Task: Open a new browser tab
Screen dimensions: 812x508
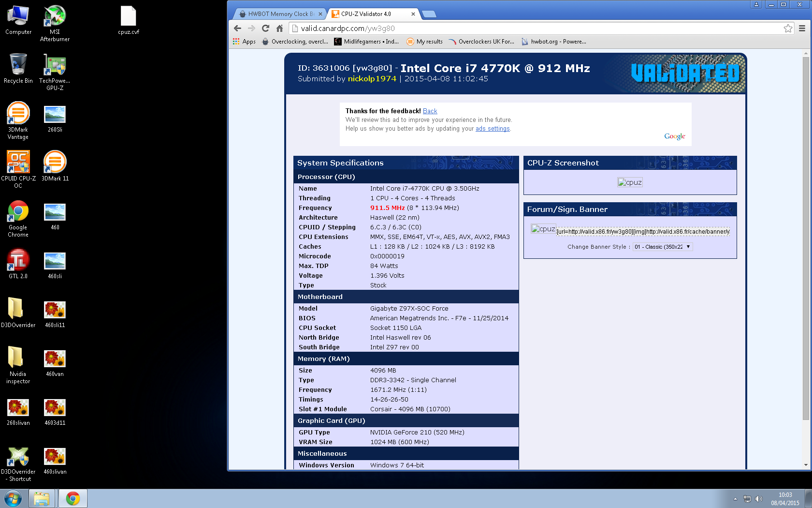Action: (x=429, y=14)
